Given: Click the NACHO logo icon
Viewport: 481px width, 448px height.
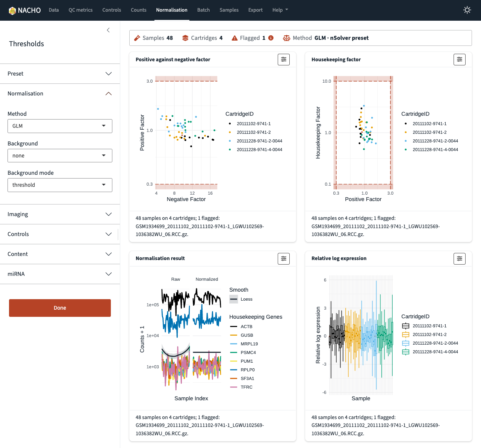Looking at the screenshot, I should 12,10.
